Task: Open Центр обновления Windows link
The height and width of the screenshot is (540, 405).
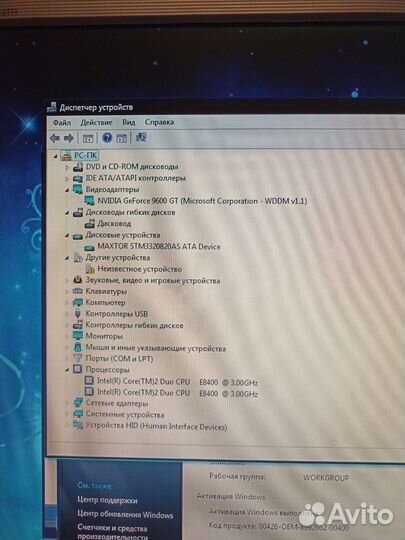Action: [x=125, y=515]
